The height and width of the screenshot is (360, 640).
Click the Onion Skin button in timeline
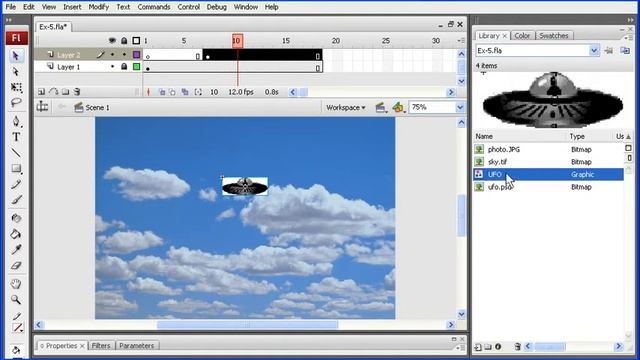point(162,92)
